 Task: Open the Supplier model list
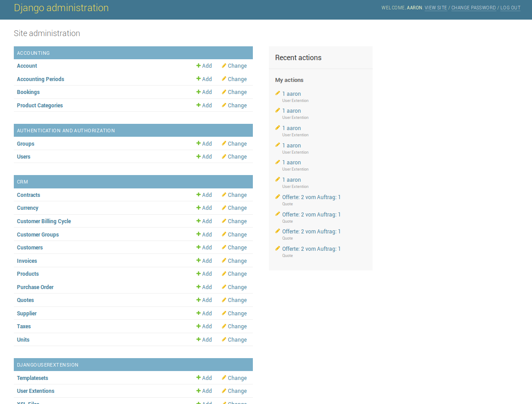click(27, 313)
